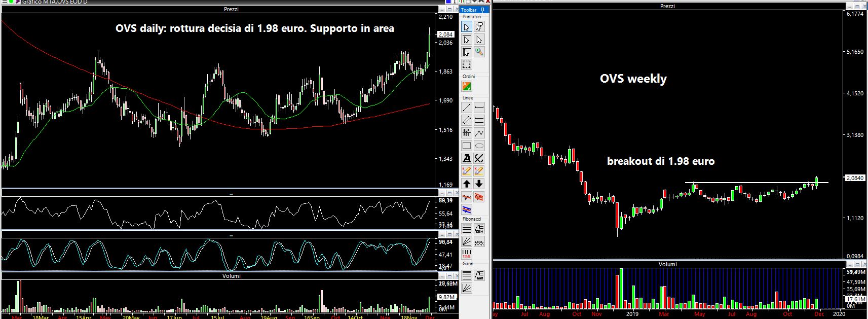Insert a down arrow marker

click(x=479, y=184)
